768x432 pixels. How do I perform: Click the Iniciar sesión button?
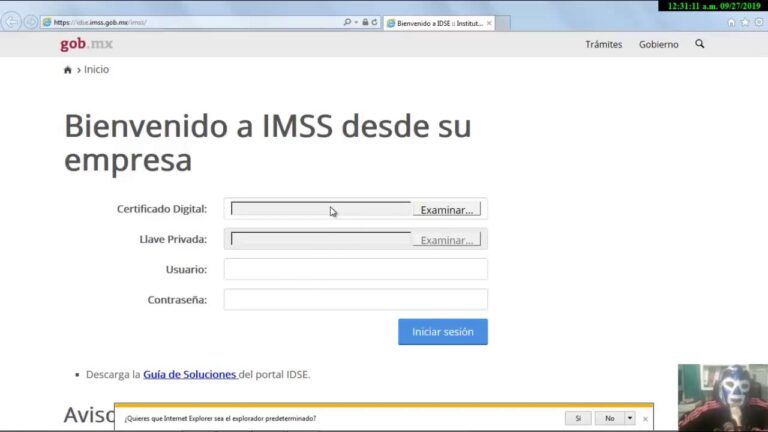click(x=443, y=332)
